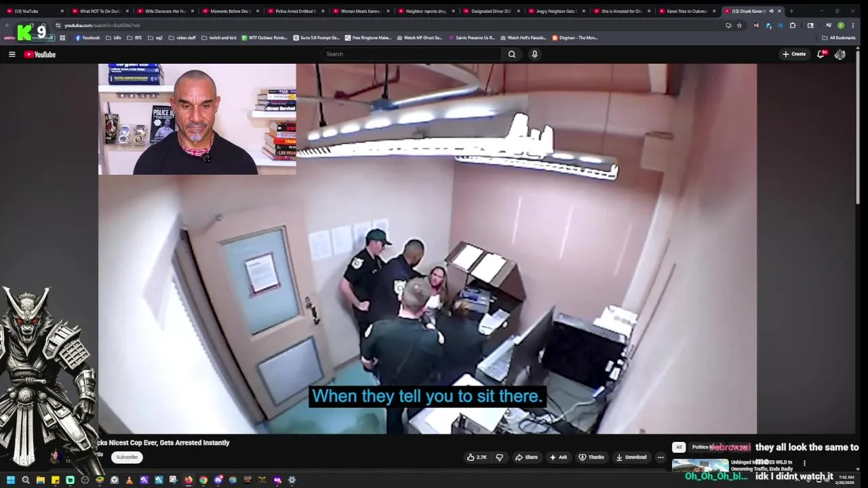The height and width of the screenshot is (488, 868).
Task: Open taskbar clock showing 7:42 AM
Action: (846, 480)
